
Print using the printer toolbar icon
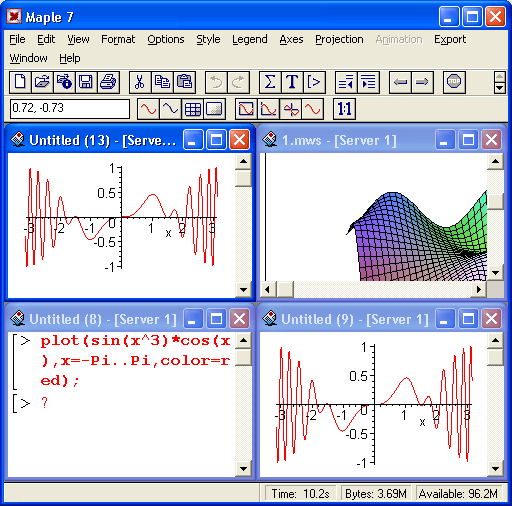[108, 82]
